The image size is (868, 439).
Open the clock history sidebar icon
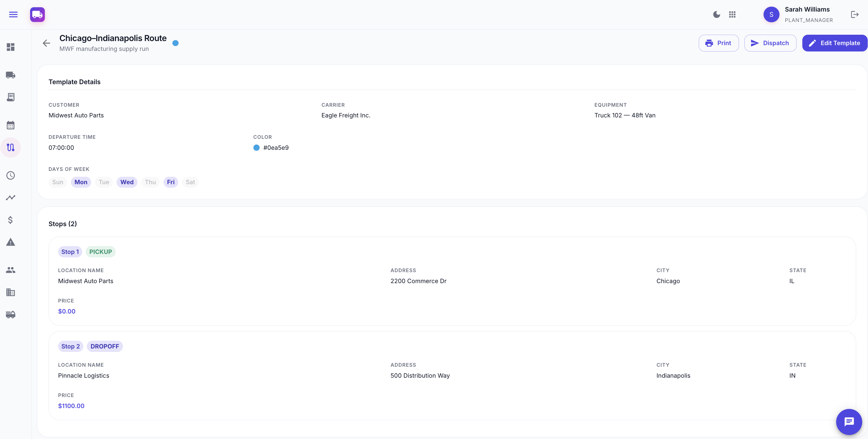coord(10,175)
